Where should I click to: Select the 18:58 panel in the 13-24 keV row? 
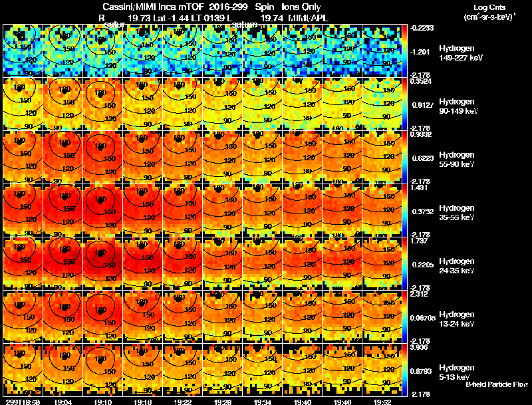coord(23,317)
